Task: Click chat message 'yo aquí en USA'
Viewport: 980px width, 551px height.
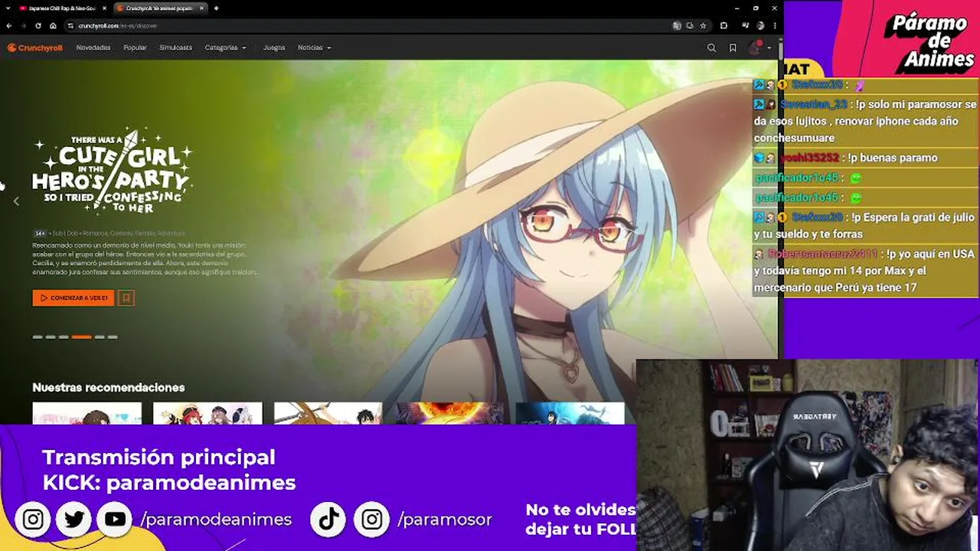Action: tap(866, 271)
